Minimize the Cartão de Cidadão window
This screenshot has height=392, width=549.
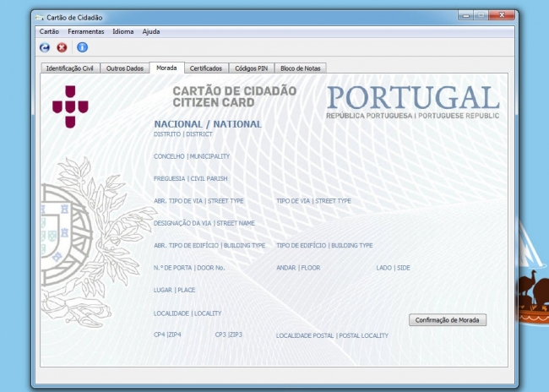pos(465,15)
